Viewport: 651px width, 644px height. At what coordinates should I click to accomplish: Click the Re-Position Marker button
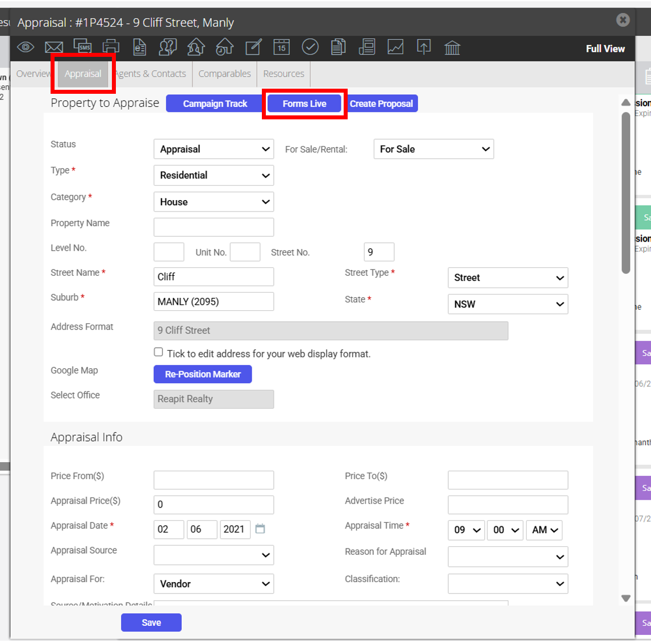pyautogui.click(x=203, y=374)
